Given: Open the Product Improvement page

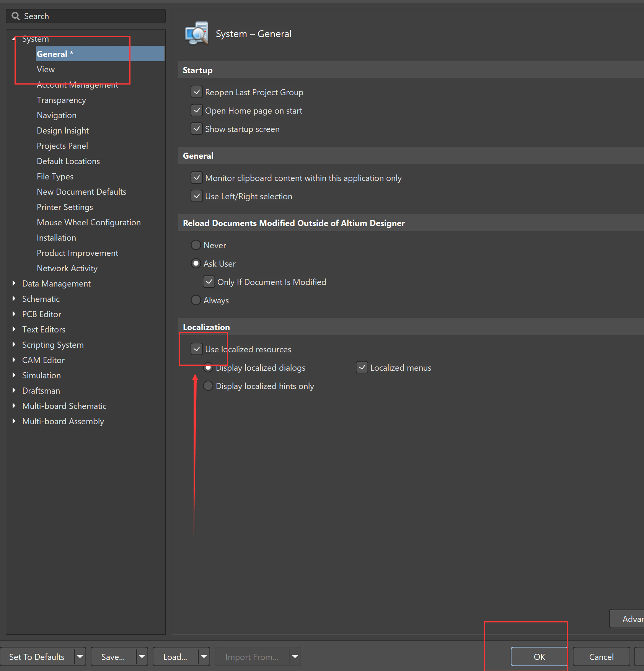Looking at the screenshot, I should tap(77, 253).
